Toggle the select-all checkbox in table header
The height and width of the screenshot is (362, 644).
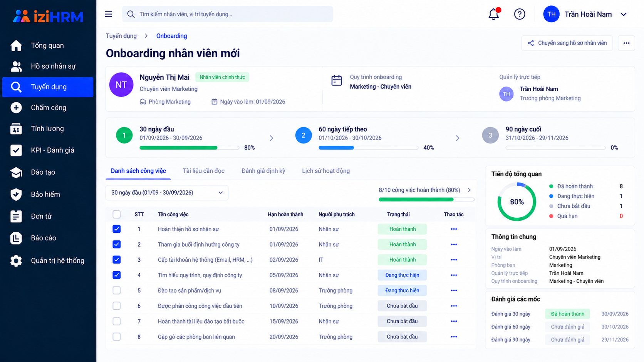click(117, 214)
